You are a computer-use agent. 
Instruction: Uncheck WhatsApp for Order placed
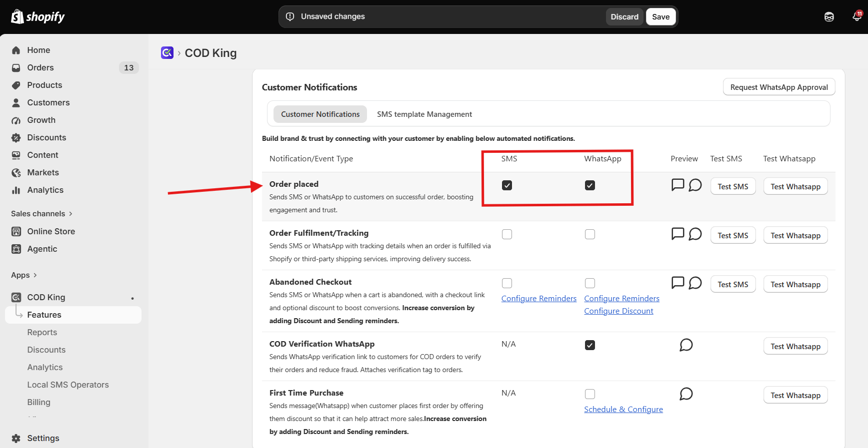point(590,185)
